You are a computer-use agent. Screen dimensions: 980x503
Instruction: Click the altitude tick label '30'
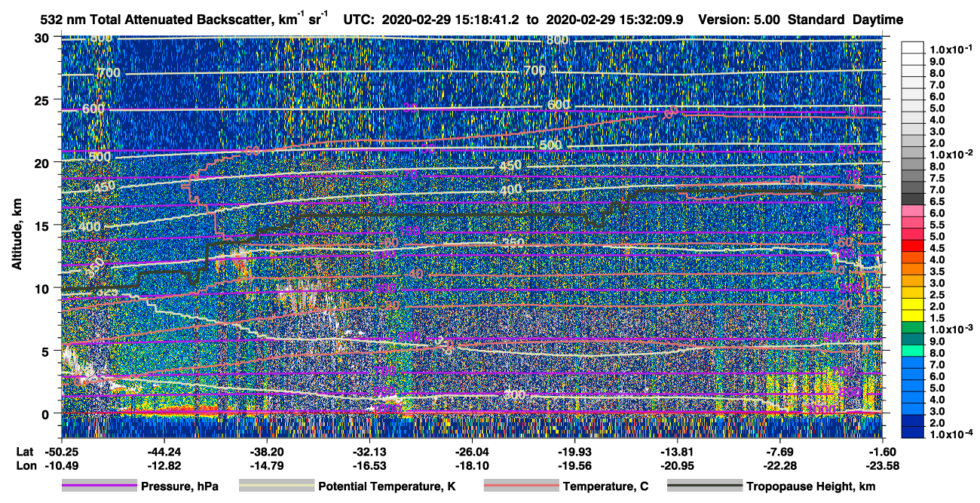click(x=44, y=38)
